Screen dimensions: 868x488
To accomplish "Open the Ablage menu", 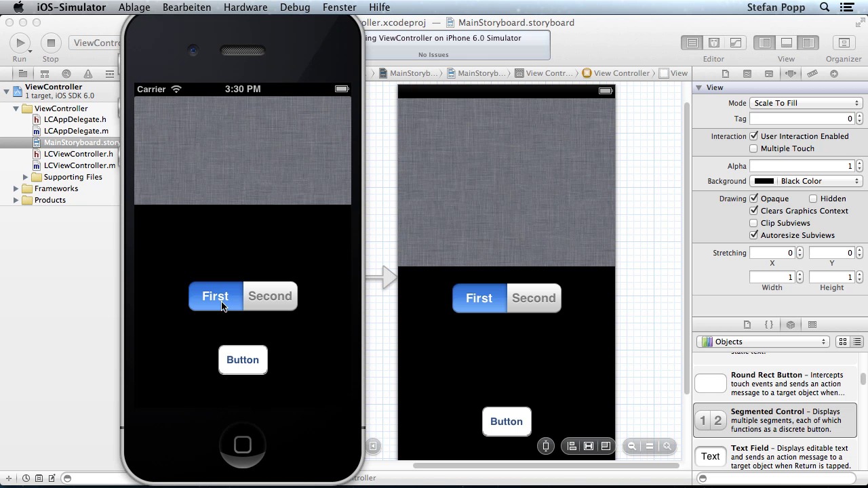I will click(134, 7).
